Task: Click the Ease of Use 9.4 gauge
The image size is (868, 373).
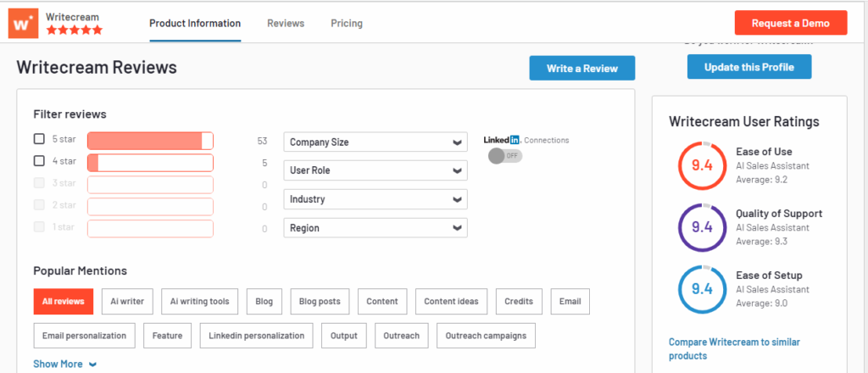Action: (702, 164)
